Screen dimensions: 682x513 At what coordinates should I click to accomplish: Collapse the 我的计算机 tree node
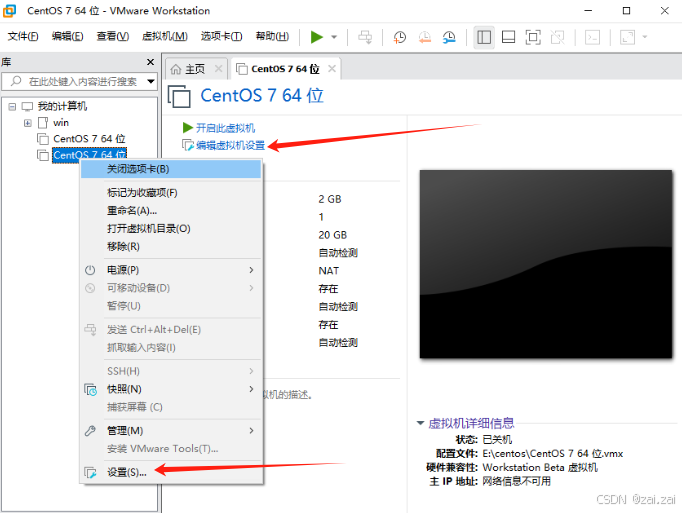[x=12, y=106]
